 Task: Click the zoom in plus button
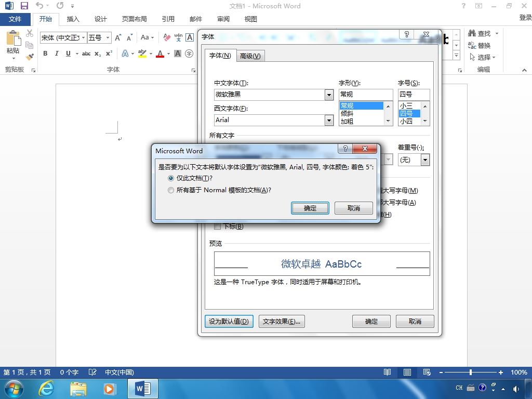click(500, 372)
